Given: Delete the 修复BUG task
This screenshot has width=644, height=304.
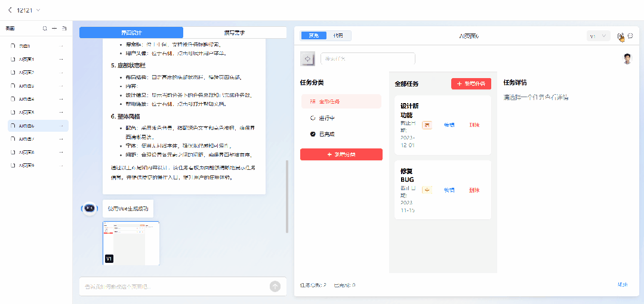Looking at the screenshot, I should 474,190.
